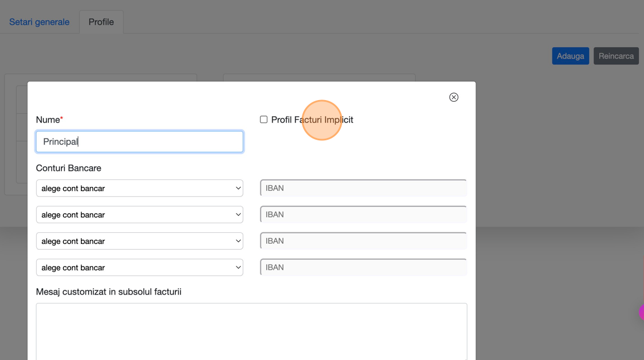
Task: Enable the Profil Facturi Implicit checkbox
Action: coord(264,120)
